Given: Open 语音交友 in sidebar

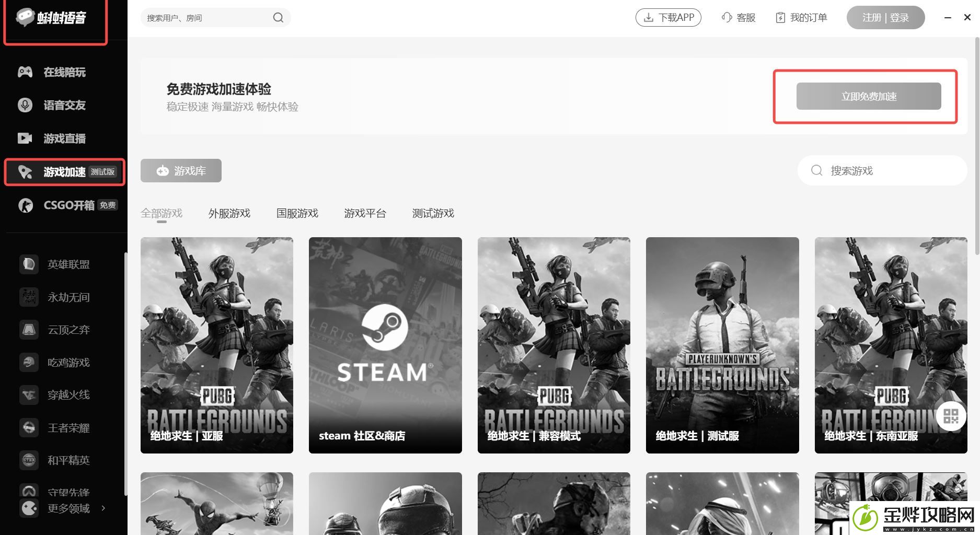Looking at the screenshot, I should (x=64, y=105).
